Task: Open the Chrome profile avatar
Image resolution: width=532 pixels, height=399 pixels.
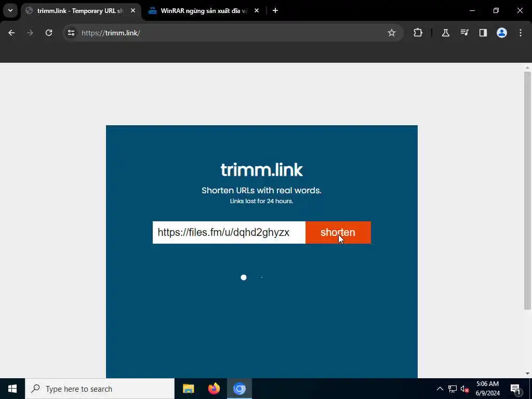Action: [501, 33]
